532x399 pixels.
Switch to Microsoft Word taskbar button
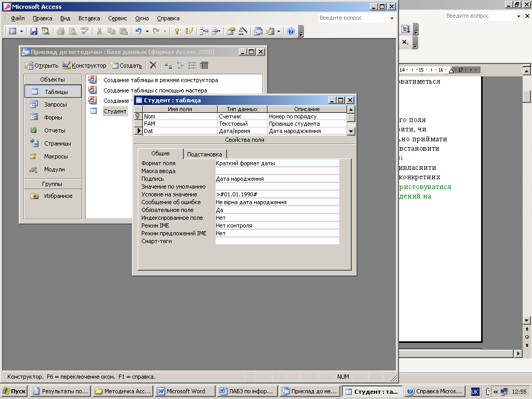point(185,391)
